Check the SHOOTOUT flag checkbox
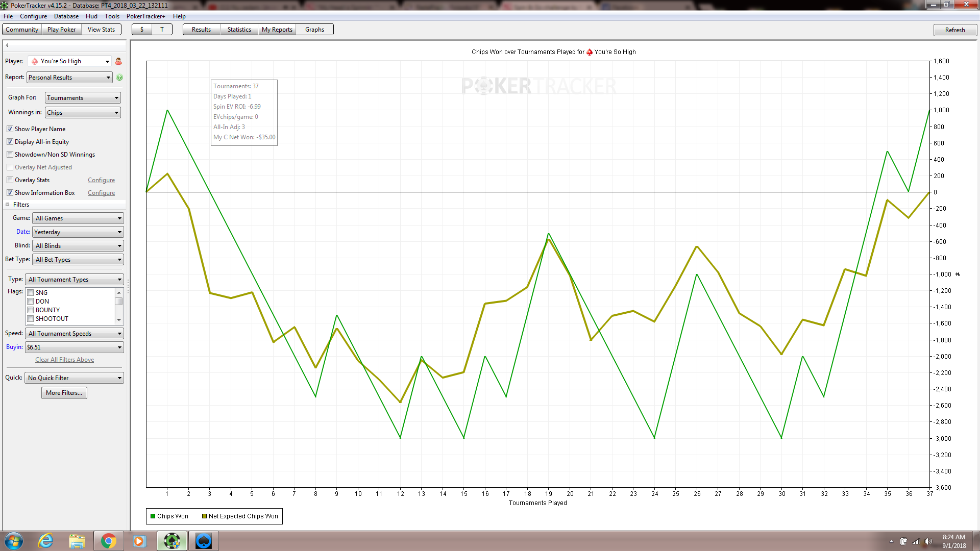The width and height of the screenshot is (980, 551). coord(31,319)
